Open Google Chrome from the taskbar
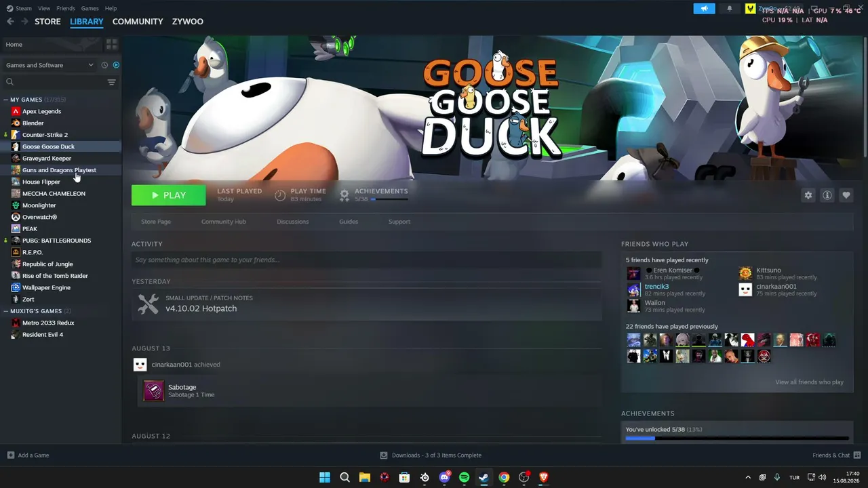The height and width of the screenshot is (488, 868). [504, 477]
